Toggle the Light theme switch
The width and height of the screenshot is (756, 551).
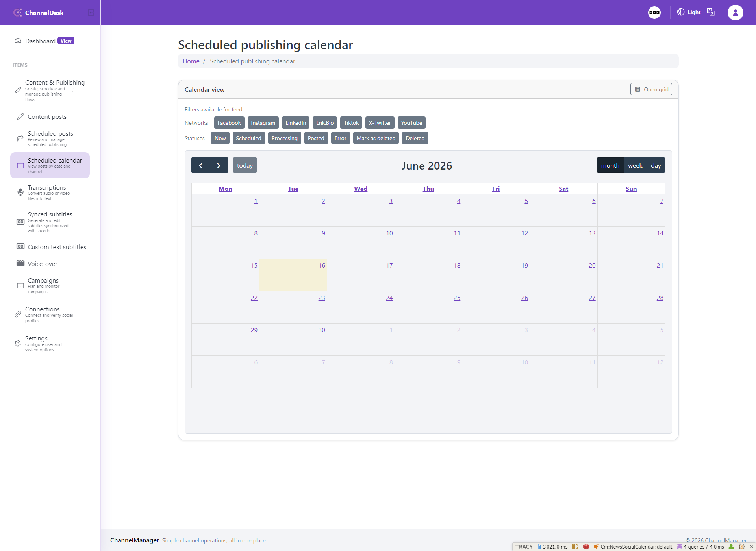pos(689,12)
